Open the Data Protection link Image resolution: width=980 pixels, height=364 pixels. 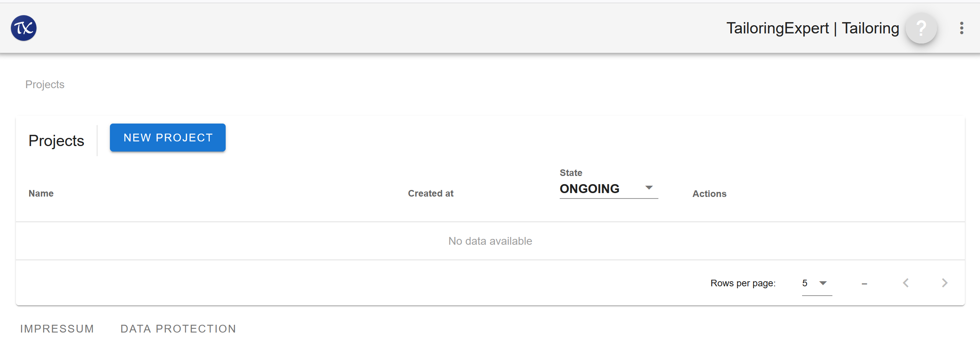[x=178, y=329]
